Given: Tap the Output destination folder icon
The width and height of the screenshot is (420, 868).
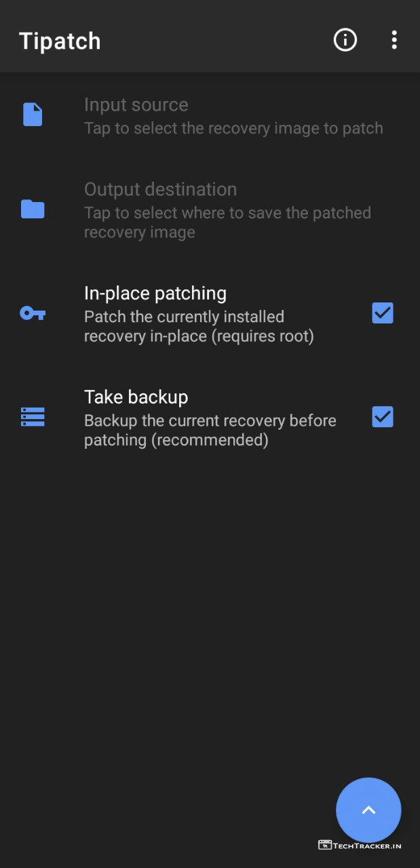Looking at the screenshot, I should click(x=33, y=209).
